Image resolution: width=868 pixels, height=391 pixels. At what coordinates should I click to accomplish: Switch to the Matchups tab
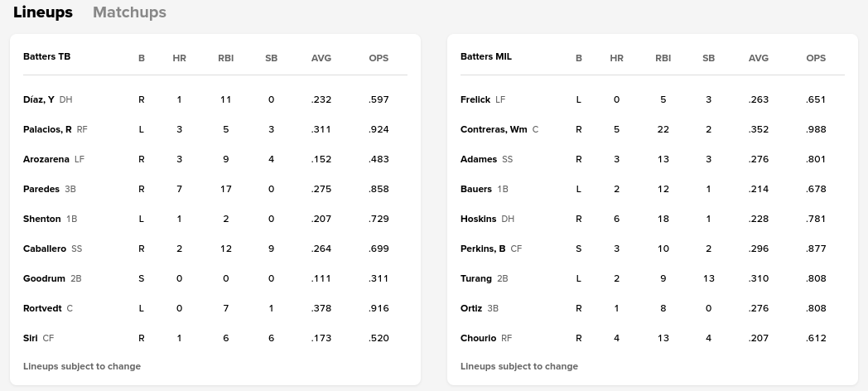click(x=129, y=12)
